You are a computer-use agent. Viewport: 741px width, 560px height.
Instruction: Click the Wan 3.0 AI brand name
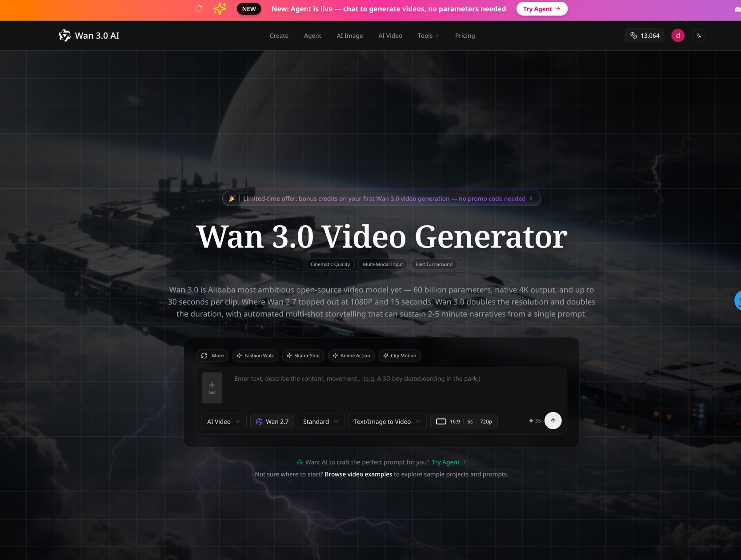point(97,36)
